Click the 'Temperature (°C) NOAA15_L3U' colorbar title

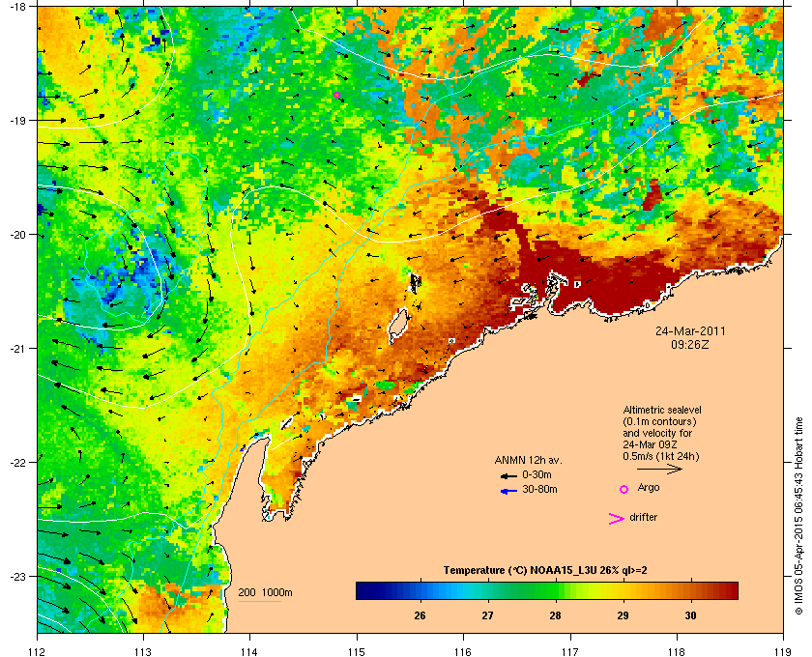520,571
